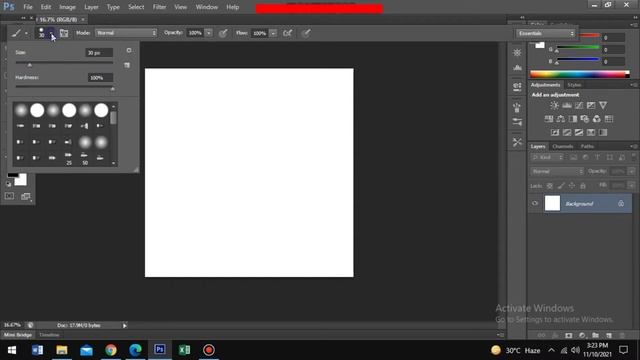
Task: Toggle Quick Mask mode
Action: [x=9, y=196]
